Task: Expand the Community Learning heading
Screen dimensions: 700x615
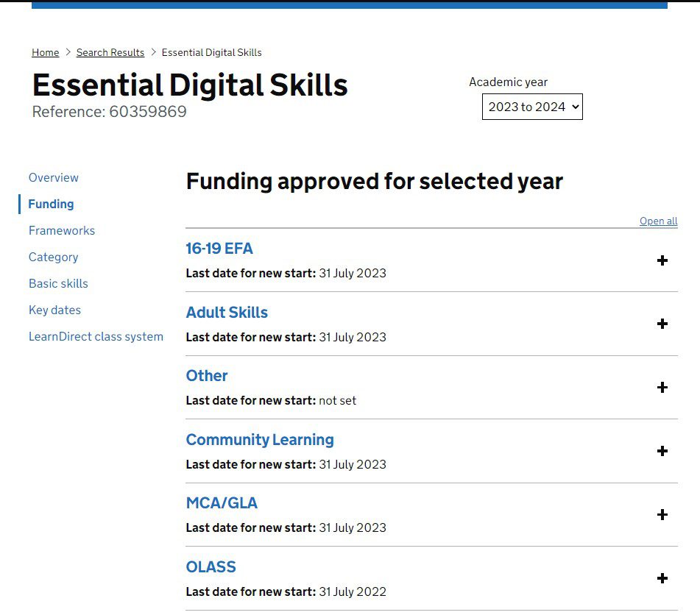Action: point(260,440)
